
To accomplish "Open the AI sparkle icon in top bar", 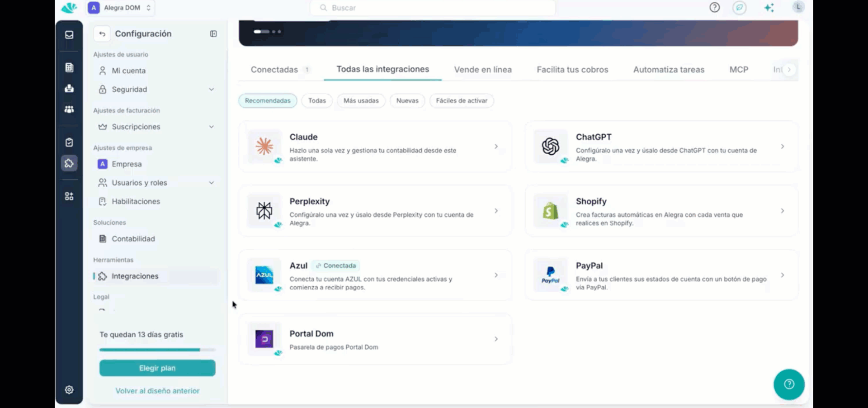I will (x=769, y=7).
